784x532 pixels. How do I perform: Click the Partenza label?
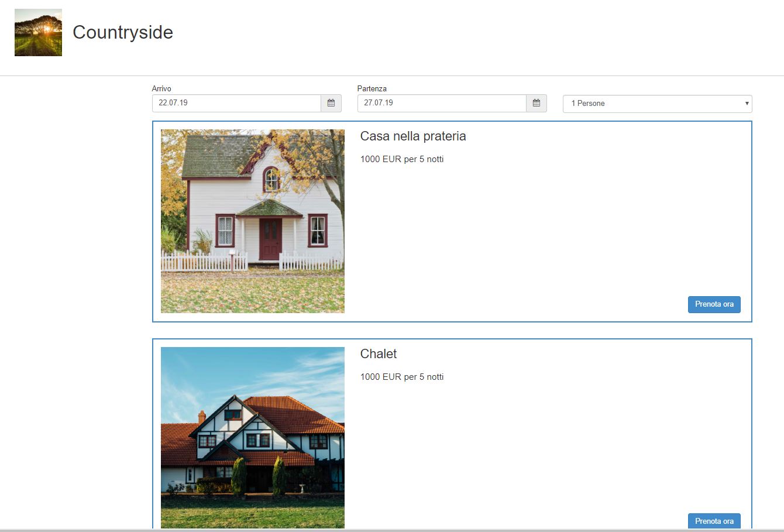tap(372, 89)
